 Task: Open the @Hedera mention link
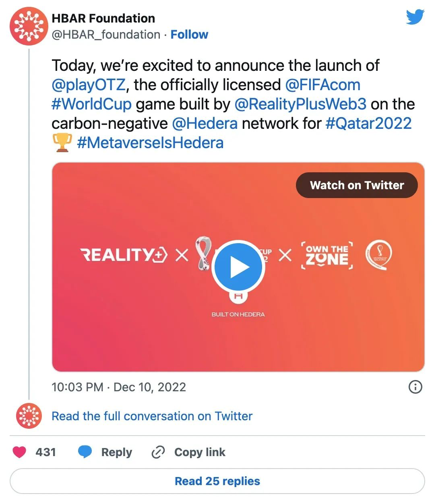205,123
